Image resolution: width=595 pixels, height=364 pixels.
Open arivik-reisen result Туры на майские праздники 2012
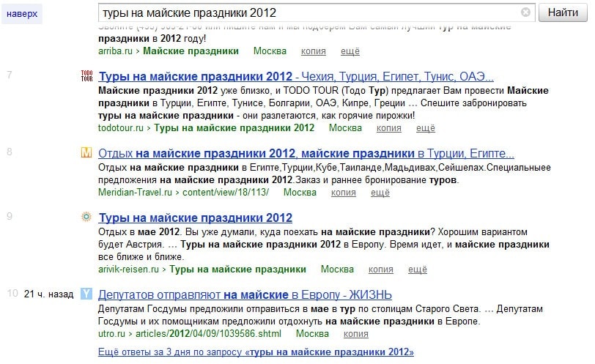(x=196, y=218)
